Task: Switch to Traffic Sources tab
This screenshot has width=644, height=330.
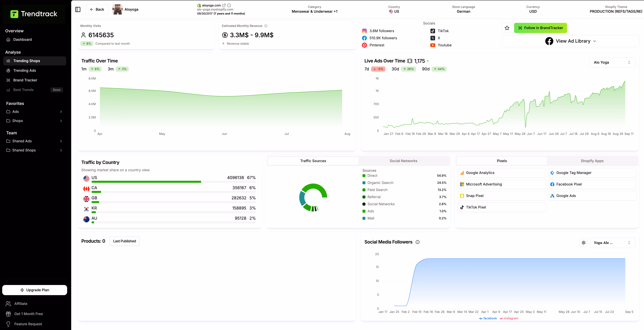Action: pos(313,161)
